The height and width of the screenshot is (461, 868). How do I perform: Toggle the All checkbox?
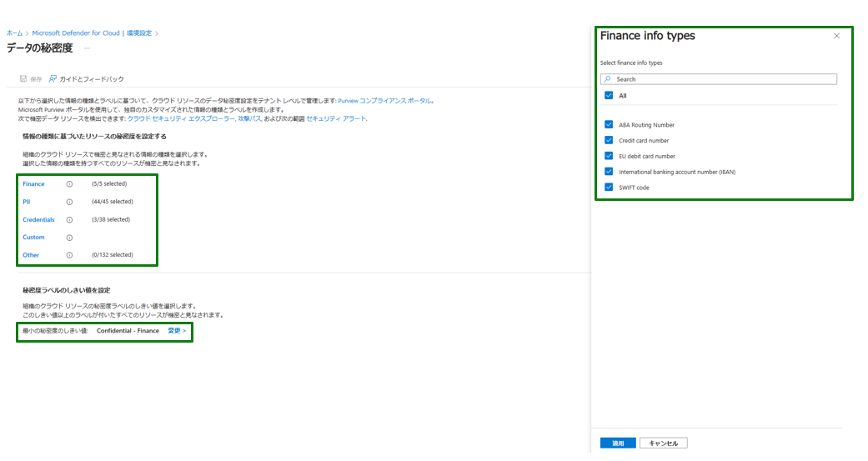pos(609,95)
